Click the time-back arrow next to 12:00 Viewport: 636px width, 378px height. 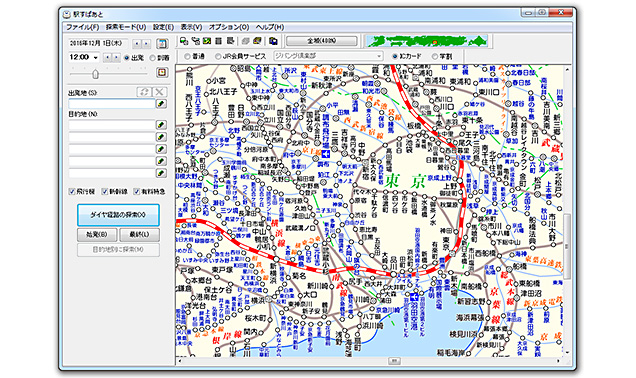pyautogui.click(x=107, y=58)
